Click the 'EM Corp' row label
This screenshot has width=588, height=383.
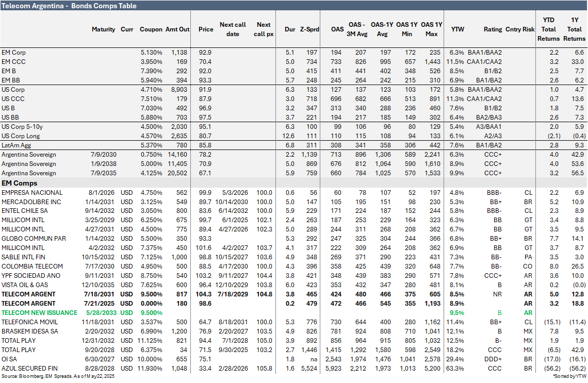point(13,53)
